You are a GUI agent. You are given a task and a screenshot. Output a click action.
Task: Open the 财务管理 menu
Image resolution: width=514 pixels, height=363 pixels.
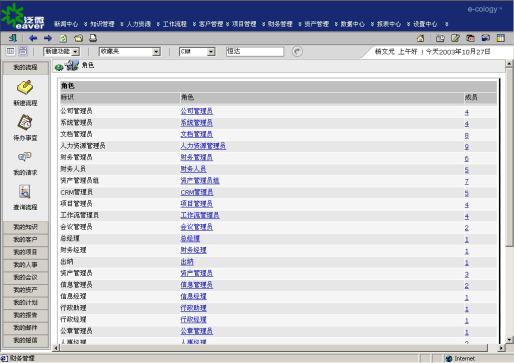(x=280, y=24)
